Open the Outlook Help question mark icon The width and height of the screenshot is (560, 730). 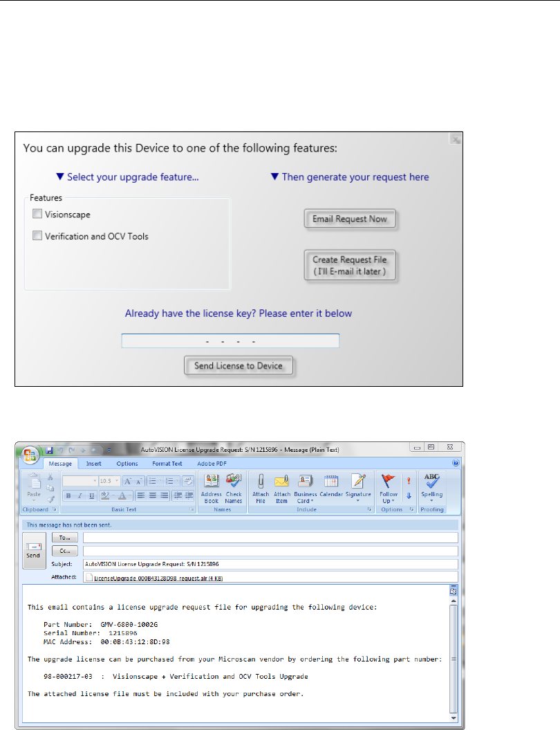pyautogui.click(x=456, y=463)
